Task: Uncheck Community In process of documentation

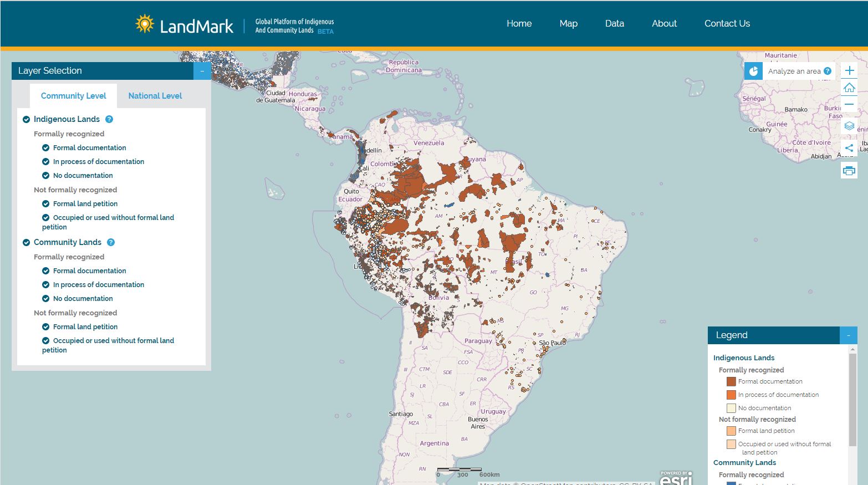Action: pyautogui.click(x=46, y=284)
